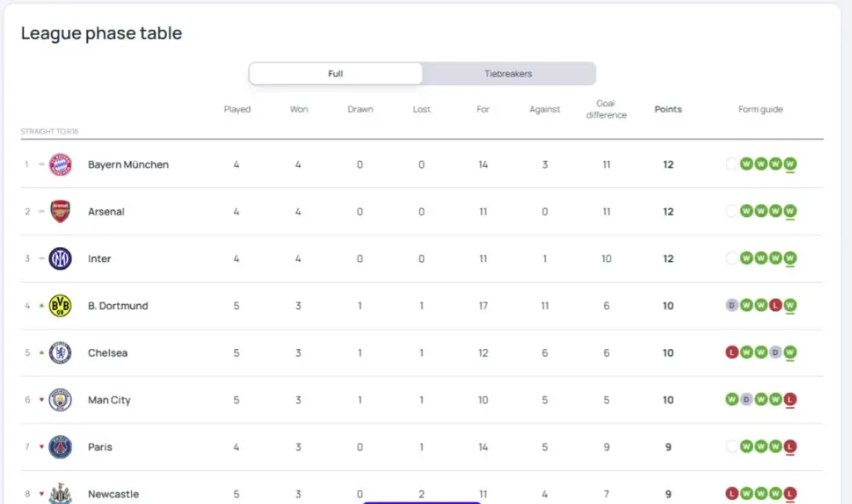Open the Inter team name link
852x504 pixels.
[100, 259]
